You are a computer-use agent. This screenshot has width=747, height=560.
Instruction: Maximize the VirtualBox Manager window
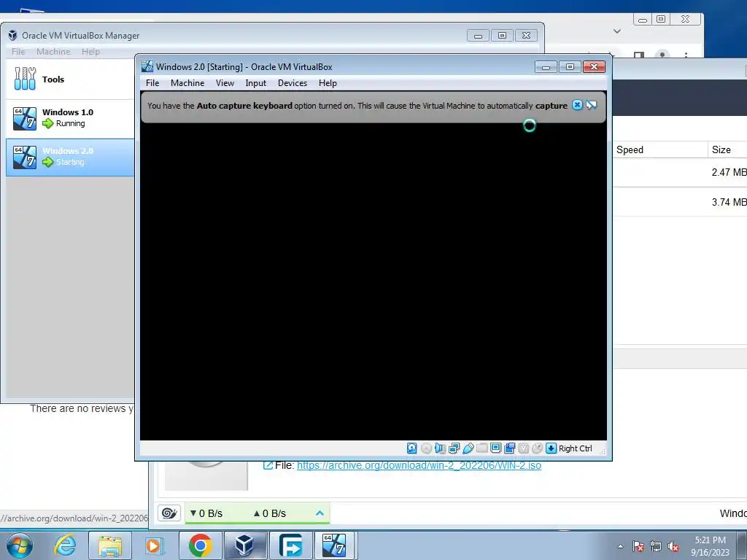click(502, 36)
